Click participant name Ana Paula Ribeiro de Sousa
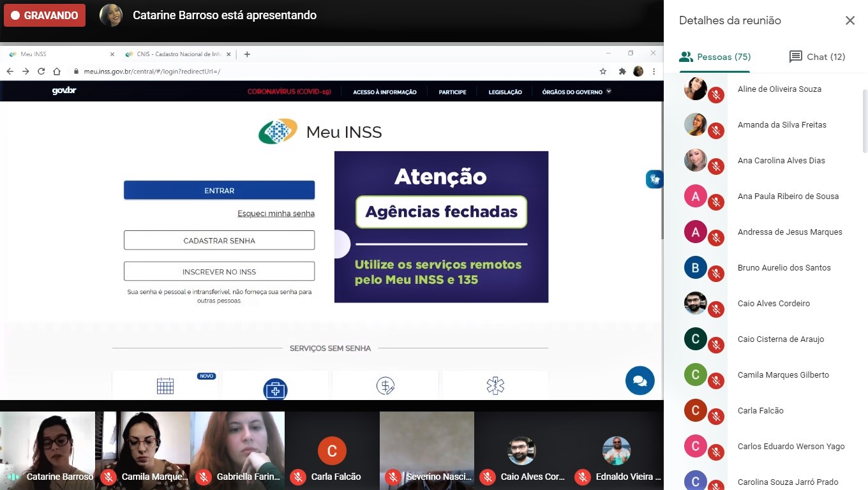868x490 pixels. (x=788, y=196)
